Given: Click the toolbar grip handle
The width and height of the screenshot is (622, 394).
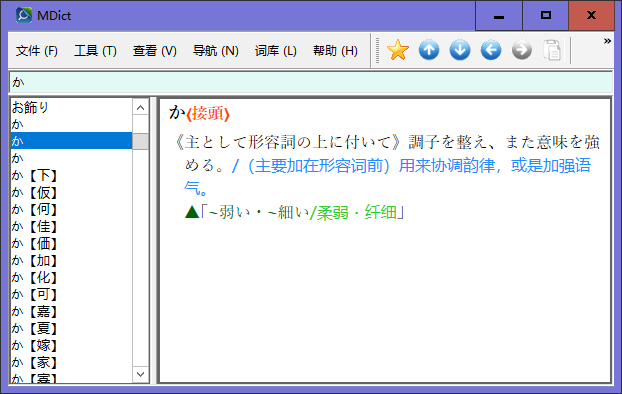Looking at the screenshot, I should pyautogui.click(x=377, y=50).
